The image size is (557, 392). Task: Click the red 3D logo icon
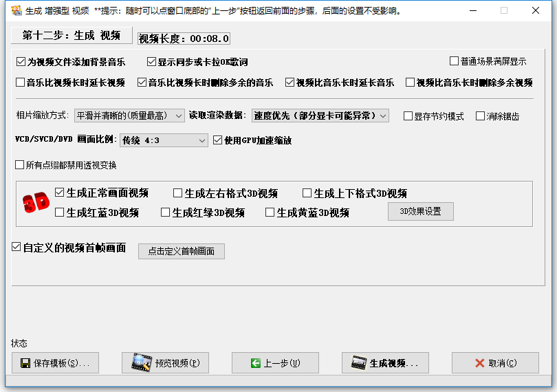point(36,202)
